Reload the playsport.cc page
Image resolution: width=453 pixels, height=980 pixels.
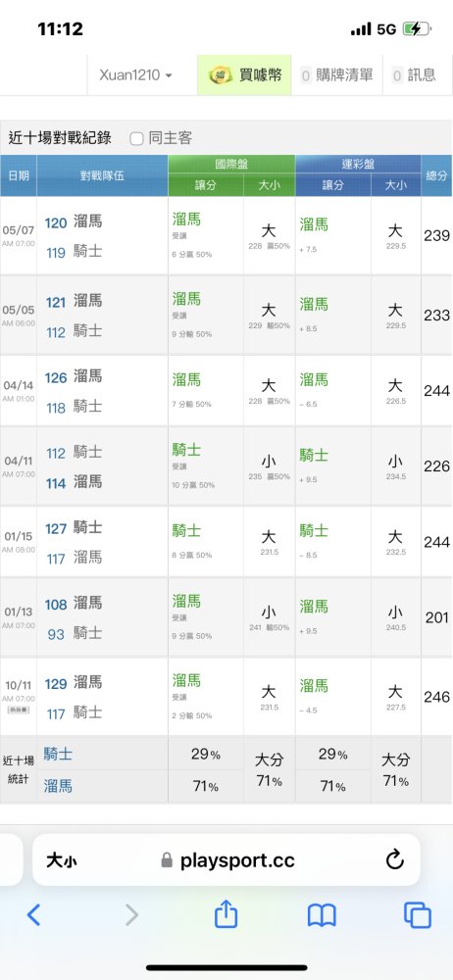coord(395,860)
